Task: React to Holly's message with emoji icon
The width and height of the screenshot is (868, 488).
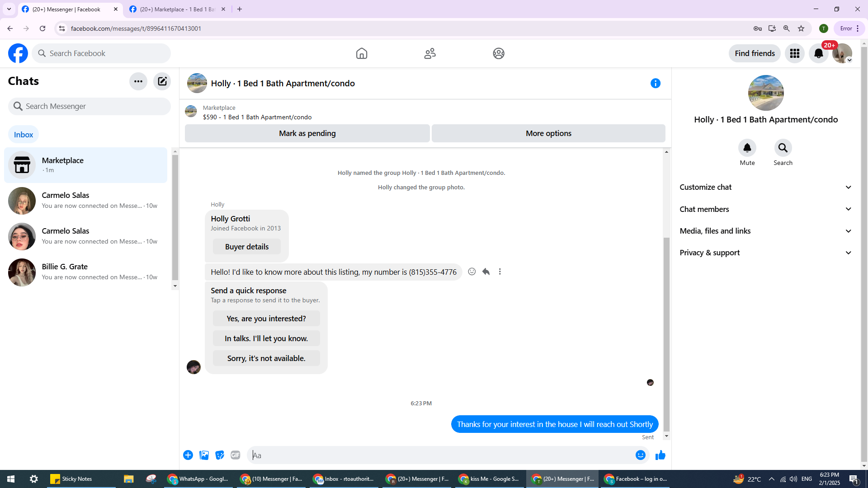Action: [x=472, y=272]
